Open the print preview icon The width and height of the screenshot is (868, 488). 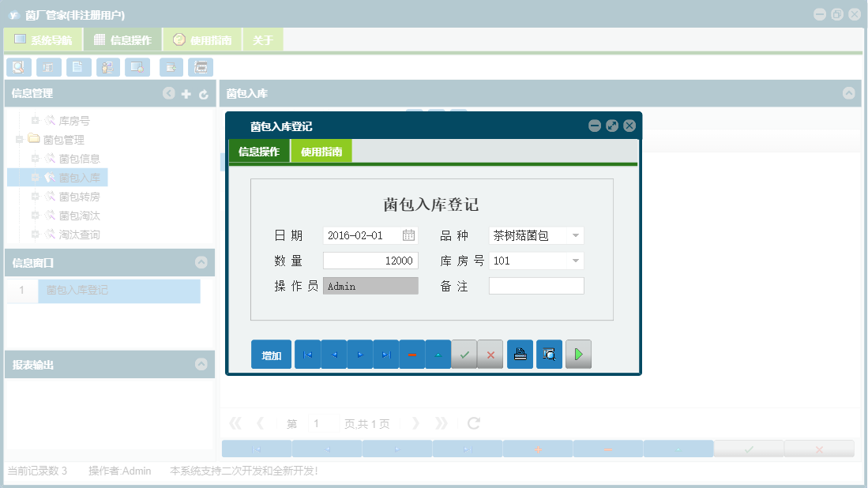(549, 354)
